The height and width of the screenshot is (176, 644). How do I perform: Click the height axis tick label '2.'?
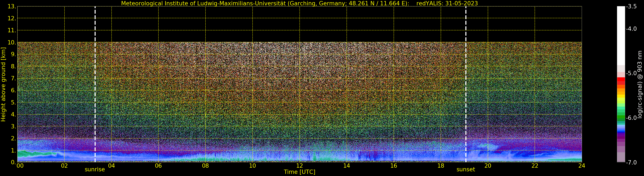coord(13,138)
